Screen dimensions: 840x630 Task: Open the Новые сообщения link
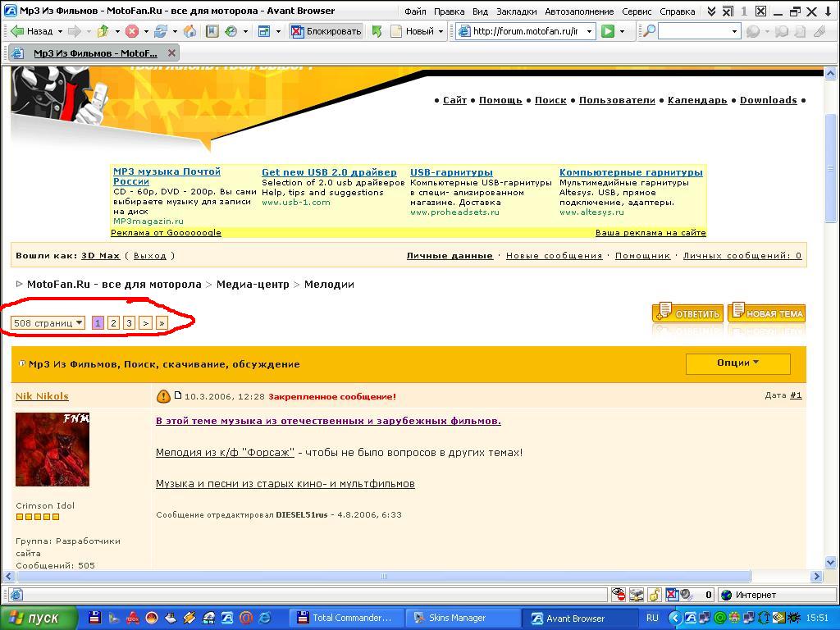(555, 256)
